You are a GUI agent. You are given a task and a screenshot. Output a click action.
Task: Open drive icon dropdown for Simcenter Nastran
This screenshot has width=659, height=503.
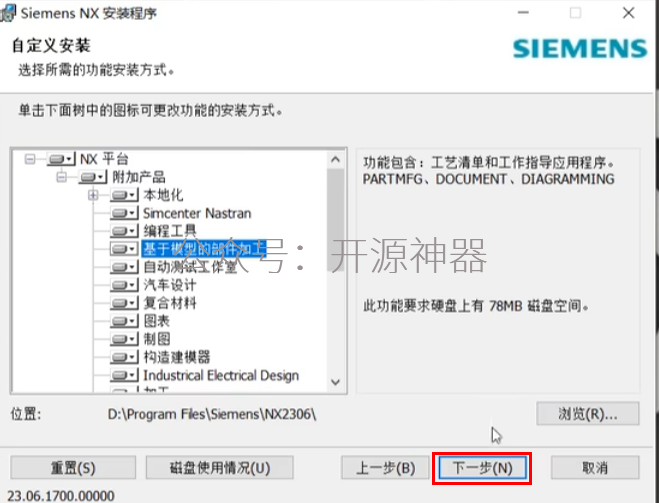(x=124, y=213)
